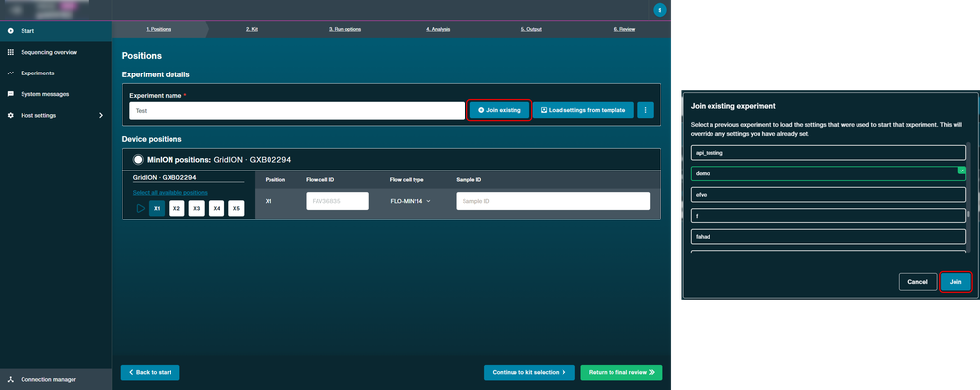The image size is (980, 390).
Task: Open Connection manager
Action: coord(56,379)
